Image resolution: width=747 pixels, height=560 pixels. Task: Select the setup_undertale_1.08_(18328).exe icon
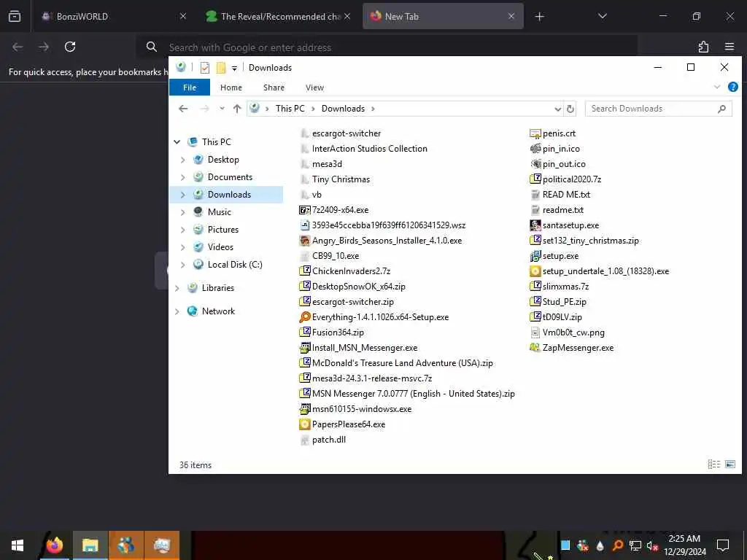point(535,271)
